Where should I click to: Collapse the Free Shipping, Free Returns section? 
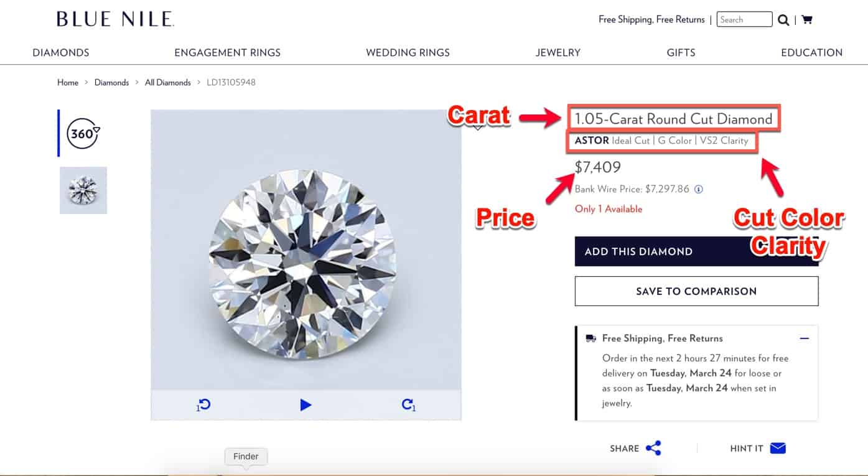click(805, 338)
